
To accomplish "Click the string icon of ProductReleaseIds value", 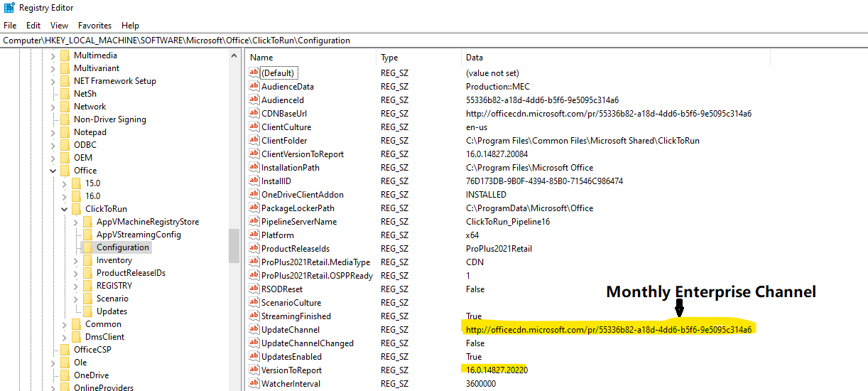I will pyautogui.click(x=254, y=248).
